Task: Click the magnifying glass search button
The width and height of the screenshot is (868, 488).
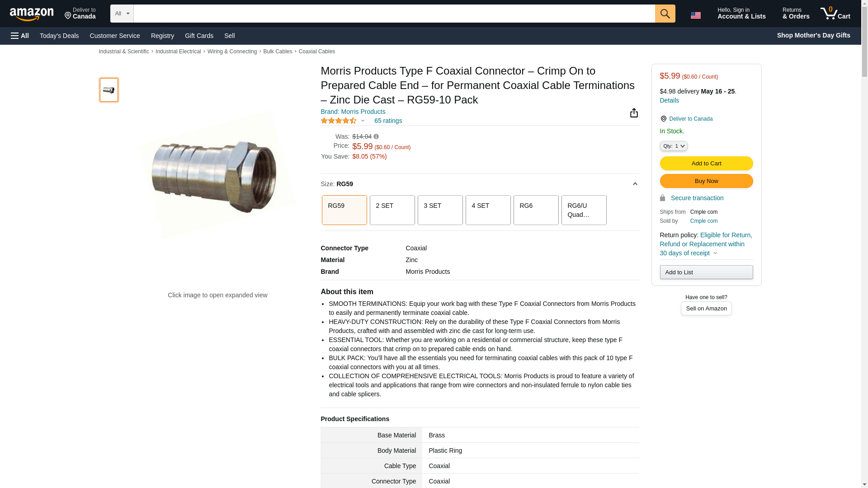Action: point(665,14)
